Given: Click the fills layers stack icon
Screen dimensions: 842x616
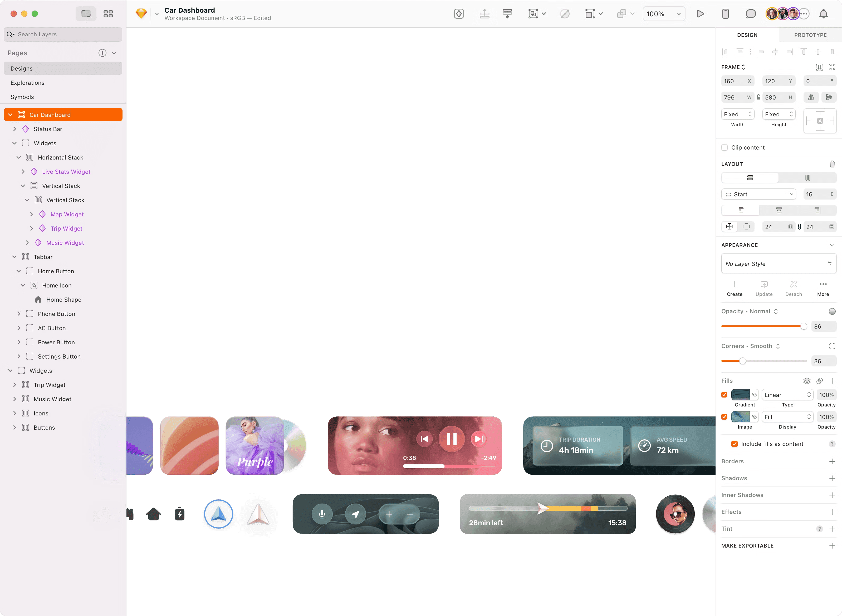Looking at the screenshot, I should click(x=806, y=381).
